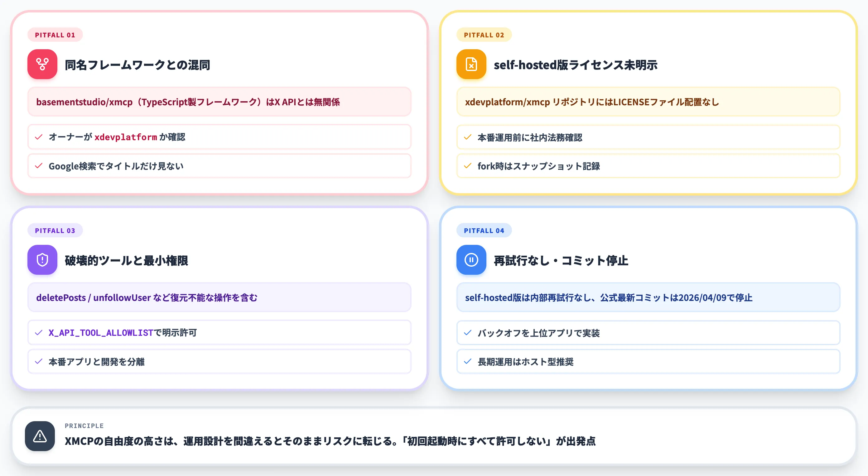Click the PITFALL 03 badge

pos(55,230)
